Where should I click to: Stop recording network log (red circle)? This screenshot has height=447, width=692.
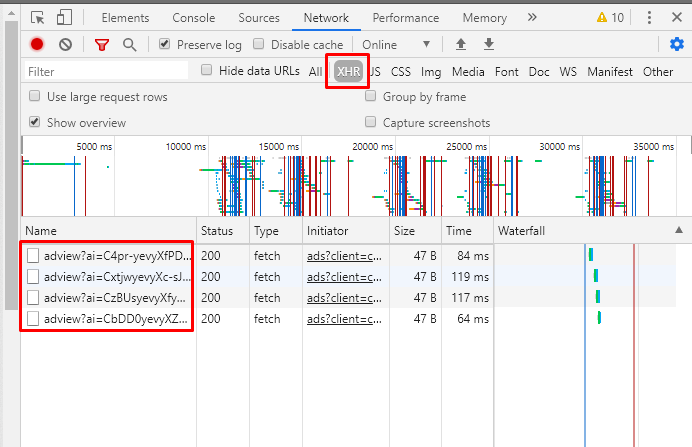click(37, 44)
